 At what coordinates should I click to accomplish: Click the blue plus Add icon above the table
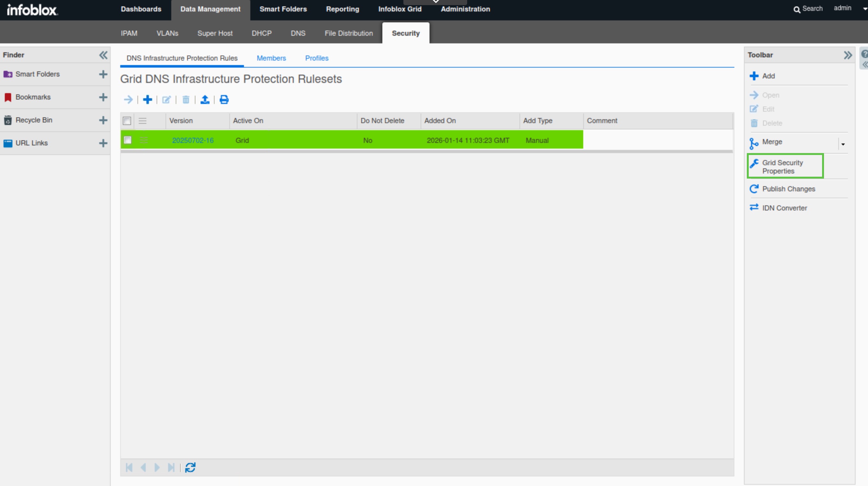147,100
